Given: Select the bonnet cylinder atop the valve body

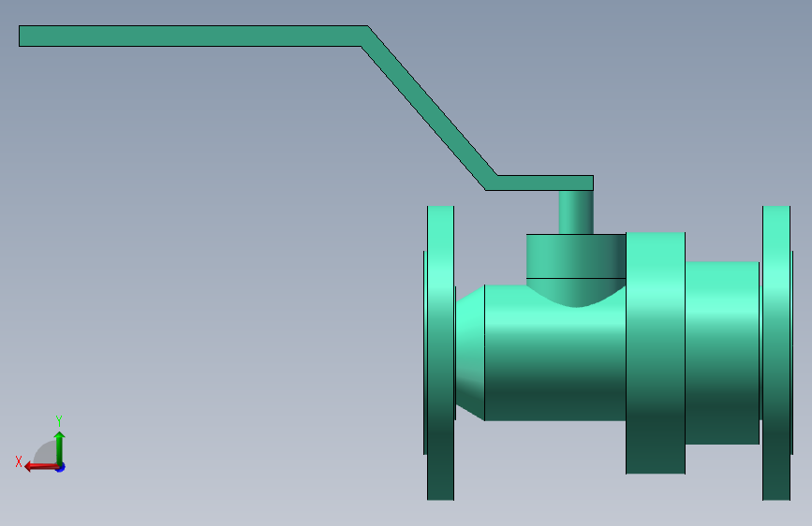Looking at the screenshot, I should 576,256.
